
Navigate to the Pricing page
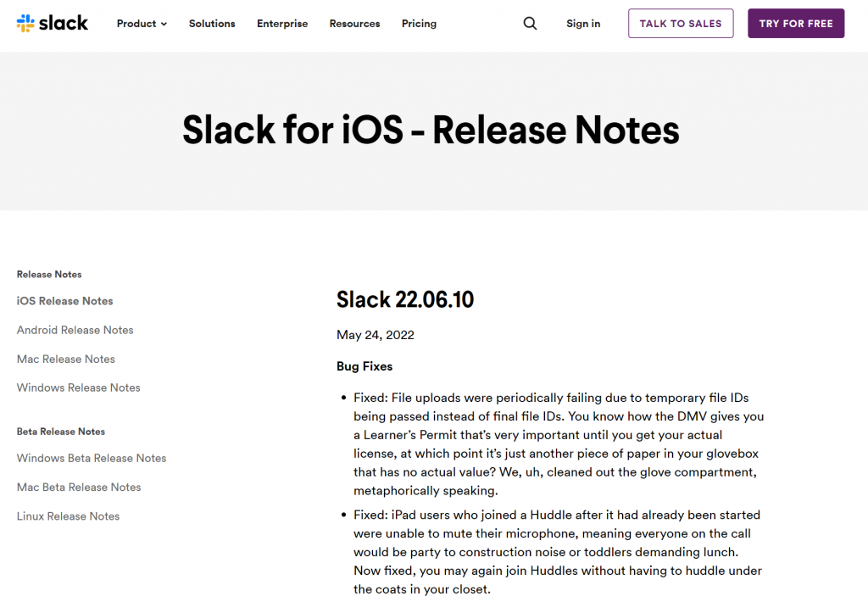tap(419, 24)
